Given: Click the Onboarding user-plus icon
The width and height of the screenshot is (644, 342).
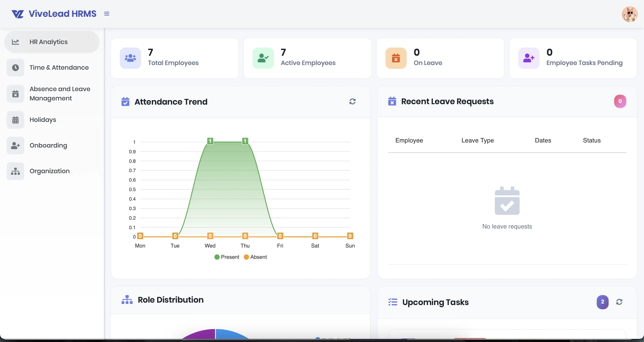Looking at the screenshot, I should coord(15,145).
